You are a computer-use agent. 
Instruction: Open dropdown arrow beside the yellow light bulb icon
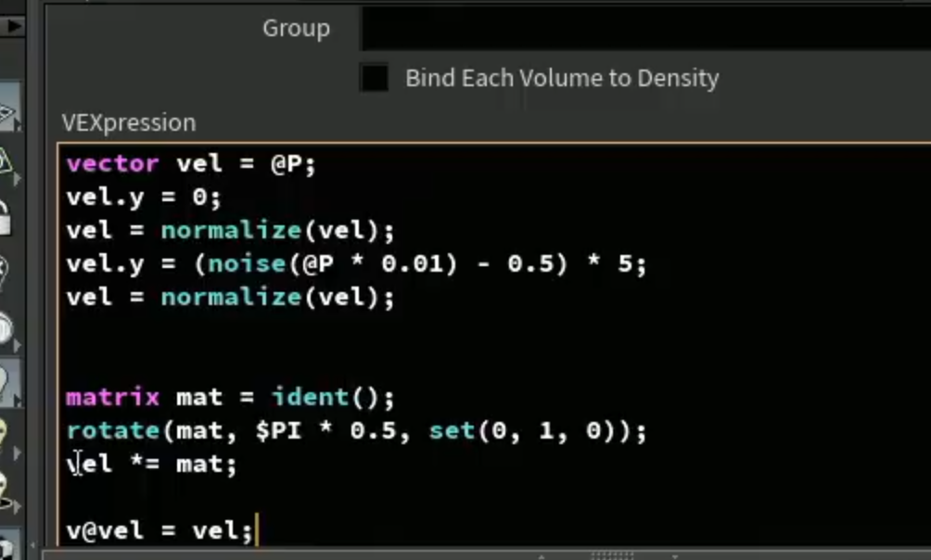point(17,453)
